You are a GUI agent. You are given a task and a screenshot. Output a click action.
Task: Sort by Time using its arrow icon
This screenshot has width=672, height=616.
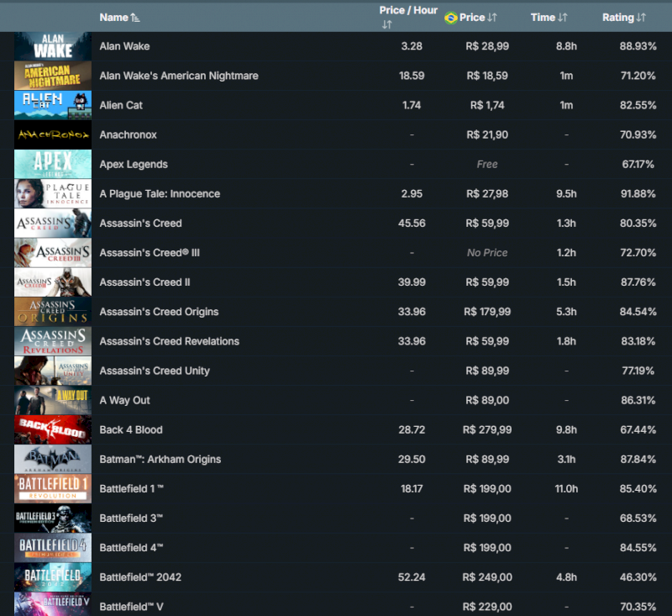[x=563, y=18]
